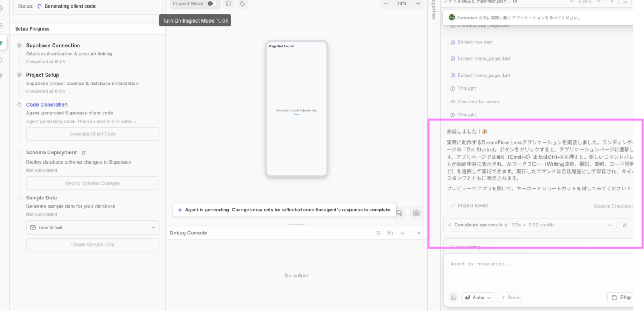Open the User Email dropdown
644x311 pixels.
pos(93,228)
